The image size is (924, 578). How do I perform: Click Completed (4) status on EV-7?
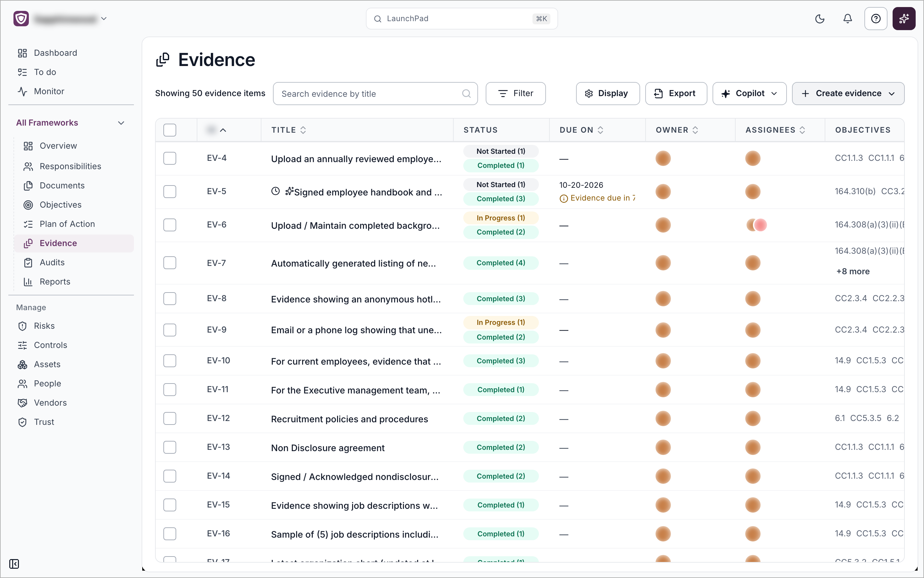(500, 263)
